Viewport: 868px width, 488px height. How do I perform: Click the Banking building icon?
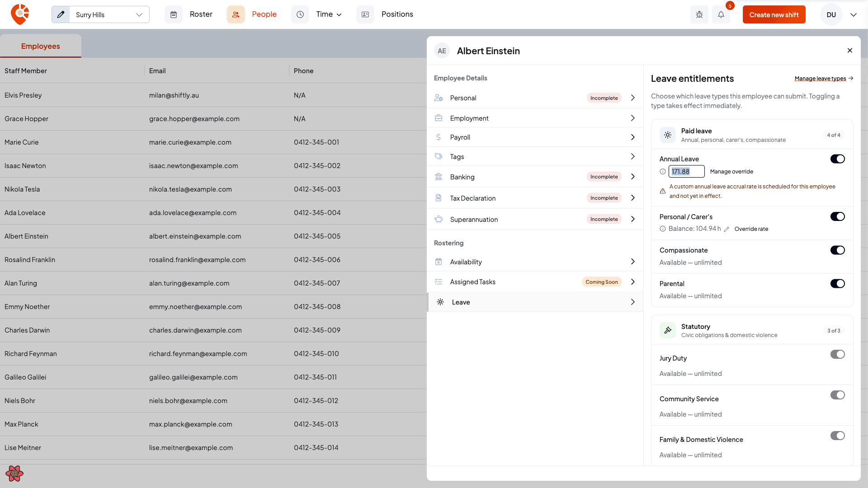[x=439, y=177]
